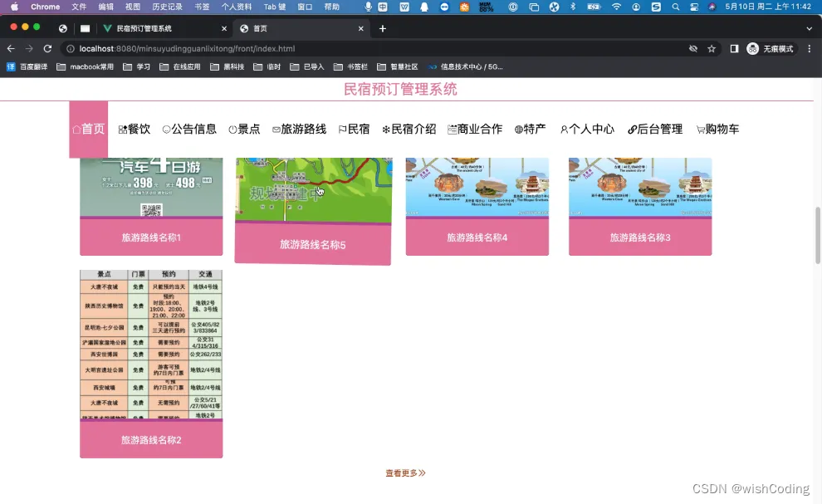The image size is (822, 504).
Task: Click the 查看更多 link
Action: pyautogui.click(x=405, y=473)
